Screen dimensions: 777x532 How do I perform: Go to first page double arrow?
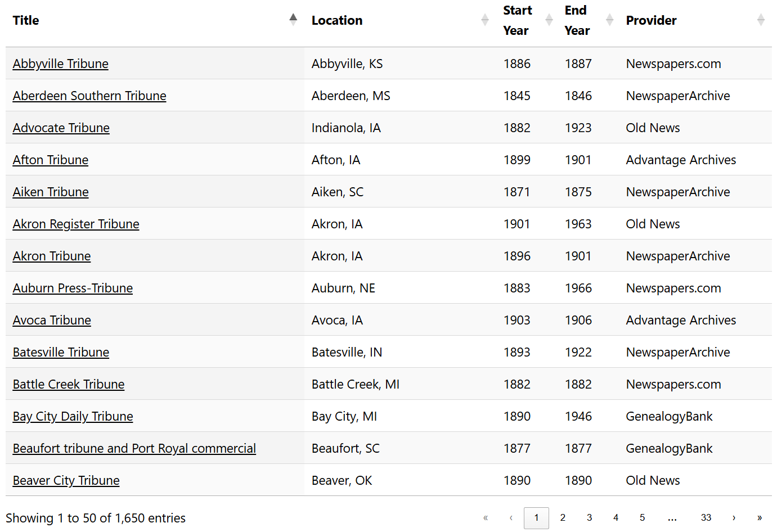pos(486,518)
